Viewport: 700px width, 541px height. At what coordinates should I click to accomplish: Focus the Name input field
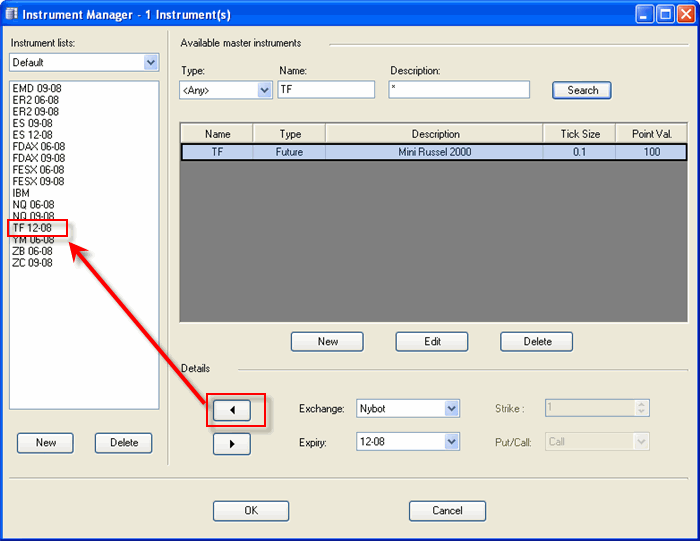coord(326,90)
